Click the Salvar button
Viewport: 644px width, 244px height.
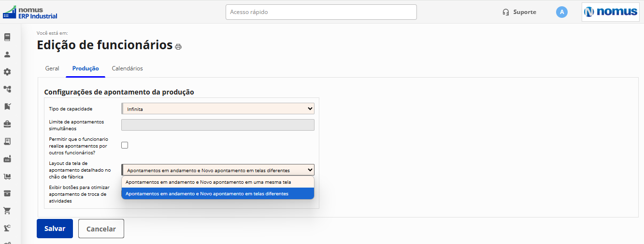click(55, 229)
